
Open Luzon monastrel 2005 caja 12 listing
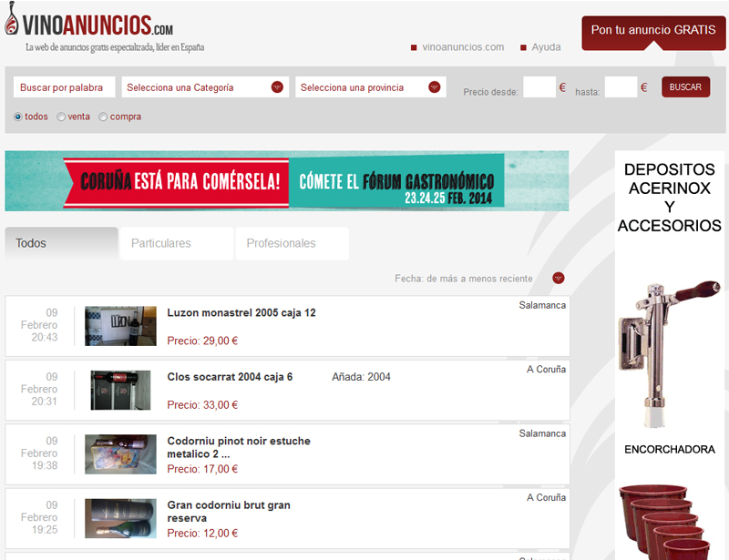pos(241,312)
